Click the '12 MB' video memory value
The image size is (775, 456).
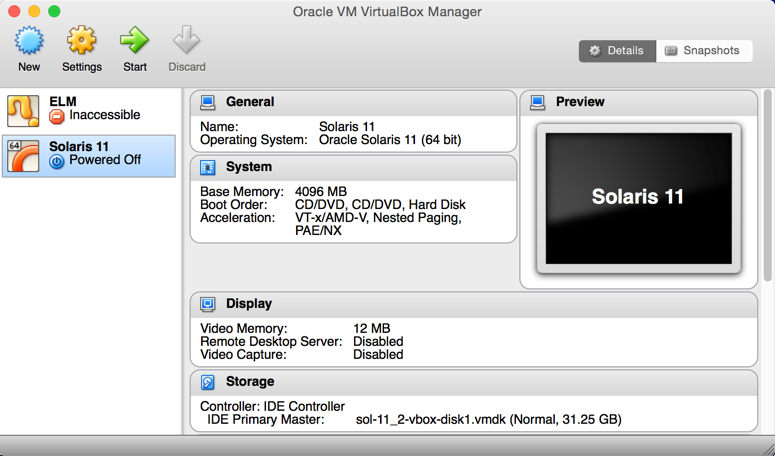pos(372,328)
